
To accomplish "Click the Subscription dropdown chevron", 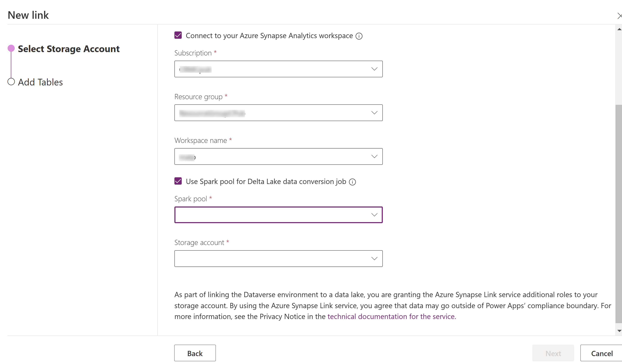I will click(373, 69).
